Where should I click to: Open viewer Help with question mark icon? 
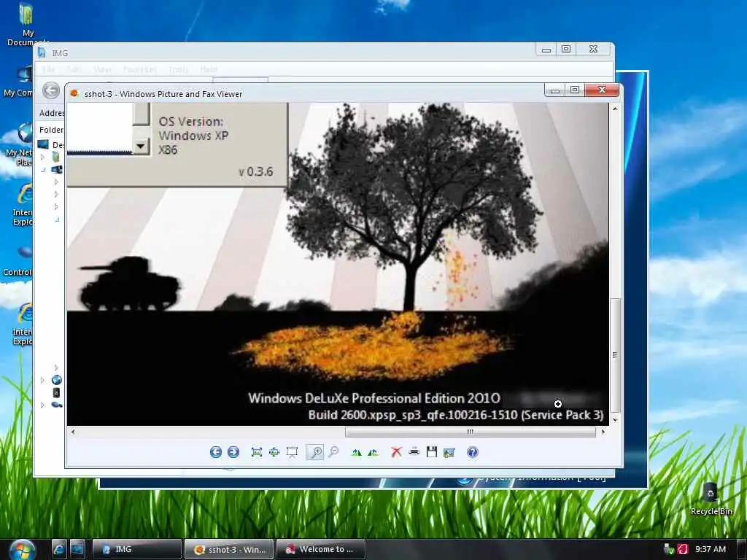click(472, 452)
